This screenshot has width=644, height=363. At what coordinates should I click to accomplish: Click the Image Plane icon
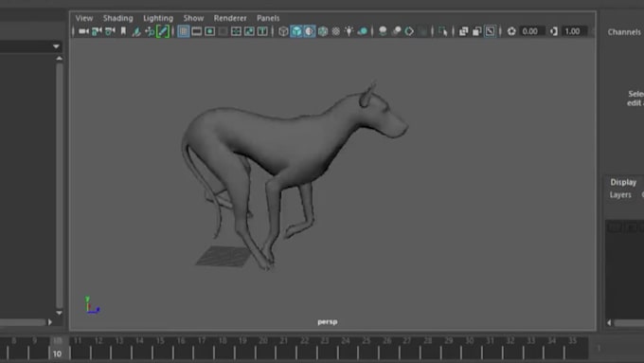(x=136, y=31)
